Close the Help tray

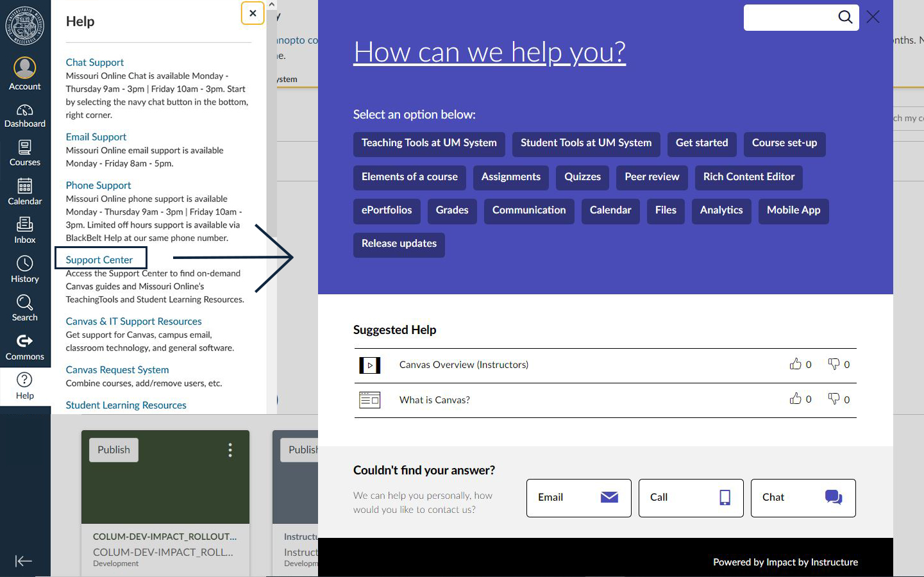point(253,13)
